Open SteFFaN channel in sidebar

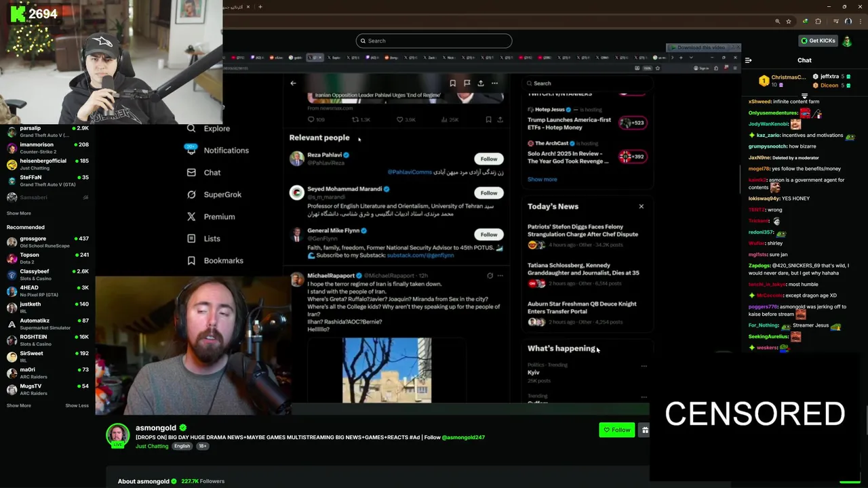pos(47,180)
